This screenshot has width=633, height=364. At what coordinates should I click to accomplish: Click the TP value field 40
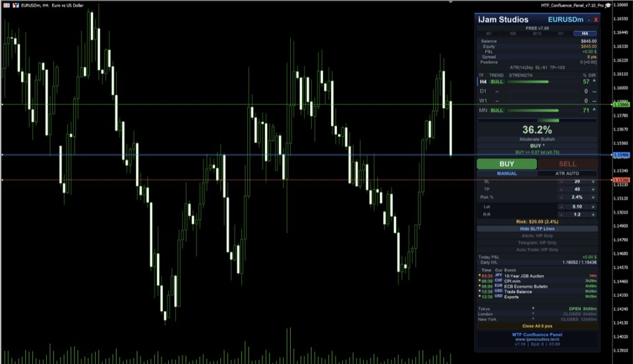(x=578, y=189)
